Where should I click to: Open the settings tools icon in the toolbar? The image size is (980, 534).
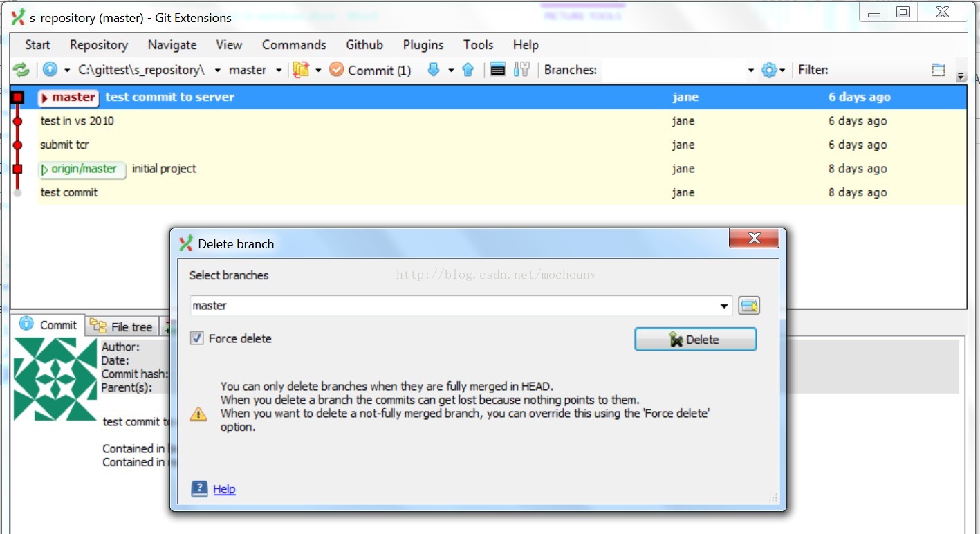[x=521, y=69]
